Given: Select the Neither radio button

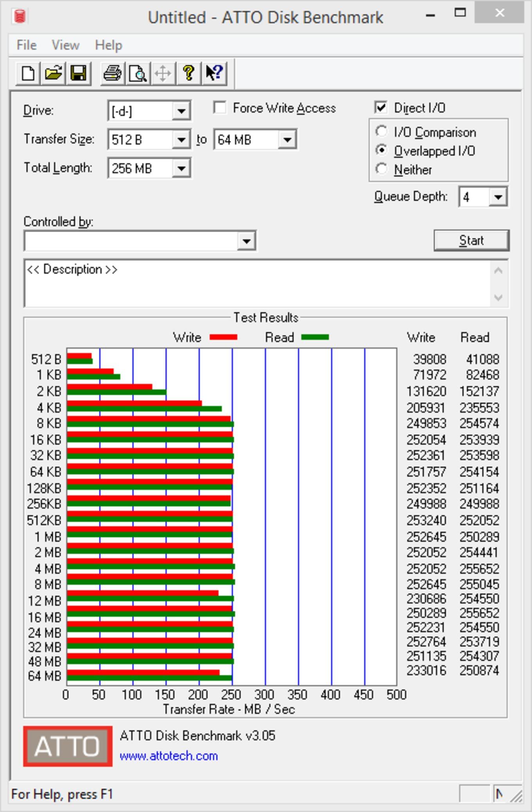Looking at the screenshot, I should click(x=381, y=169).
